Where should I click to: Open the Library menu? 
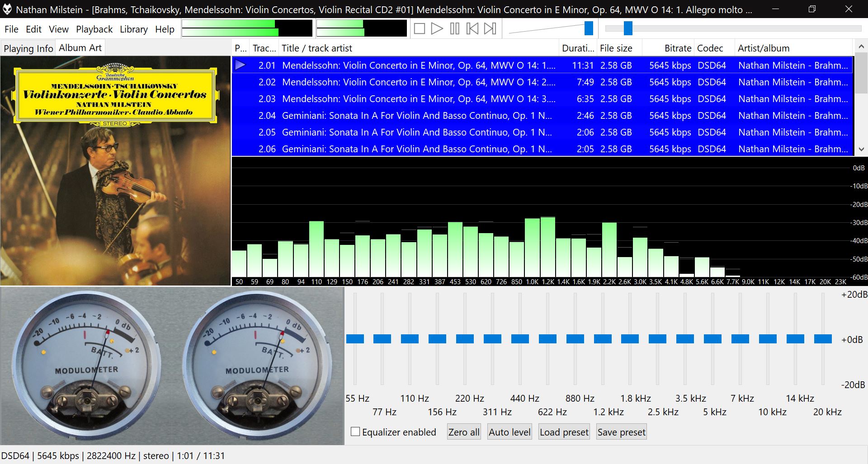pyautogui.click(x=134, y=29)
